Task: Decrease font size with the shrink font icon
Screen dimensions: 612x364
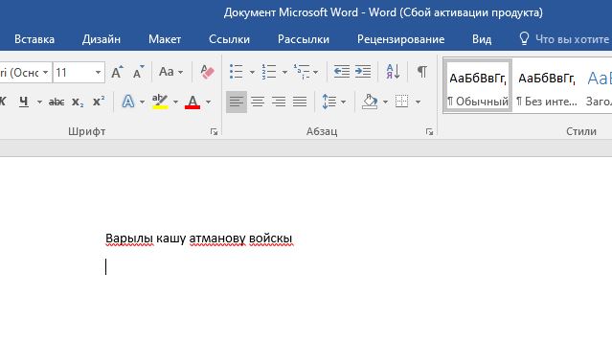Action: click(138, 72)
